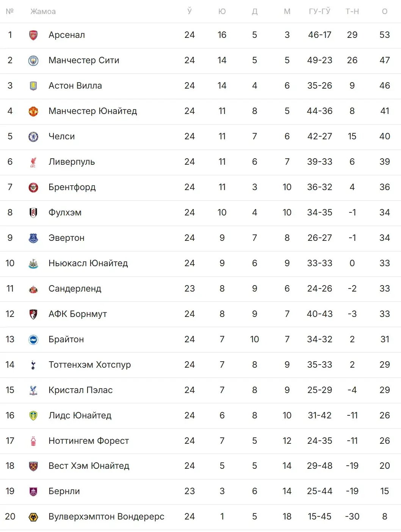
Task: Open the АФК Борнмут team page
Action: click(77, 314)
